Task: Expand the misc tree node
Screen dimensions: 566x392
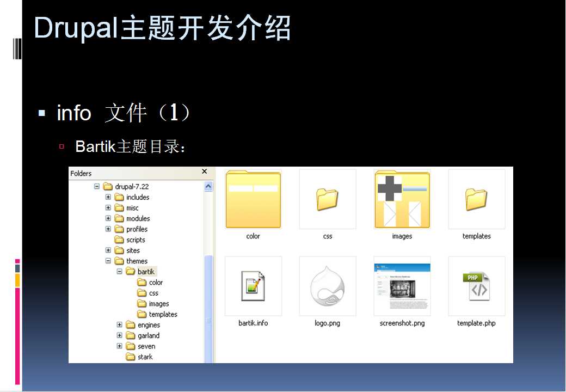Action: pos(108,208)
